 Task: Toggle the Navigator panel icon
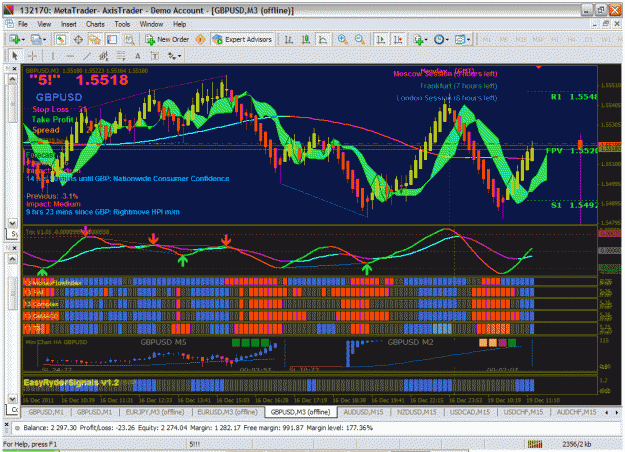click(95, 39)
